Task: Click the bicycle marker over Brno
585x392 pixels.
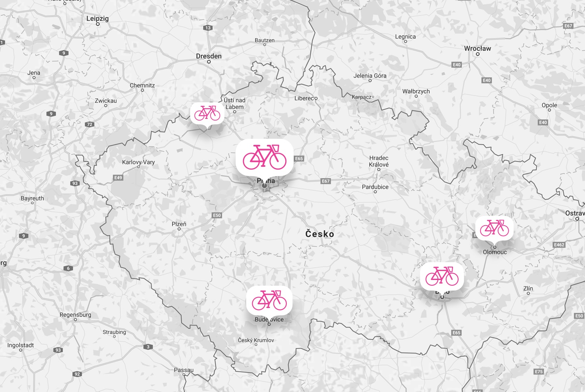Action: coord(442,276)
